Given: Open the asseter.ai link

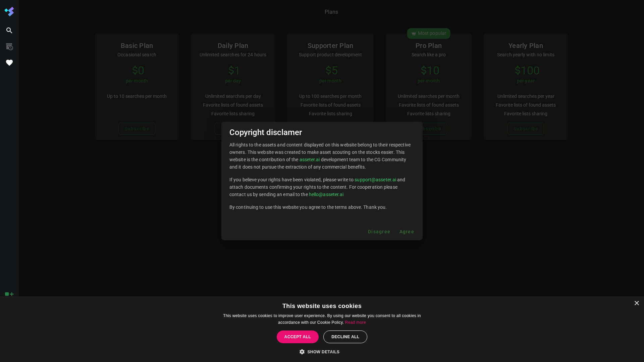Looking at the screenshot, I should tap(309, 160).
